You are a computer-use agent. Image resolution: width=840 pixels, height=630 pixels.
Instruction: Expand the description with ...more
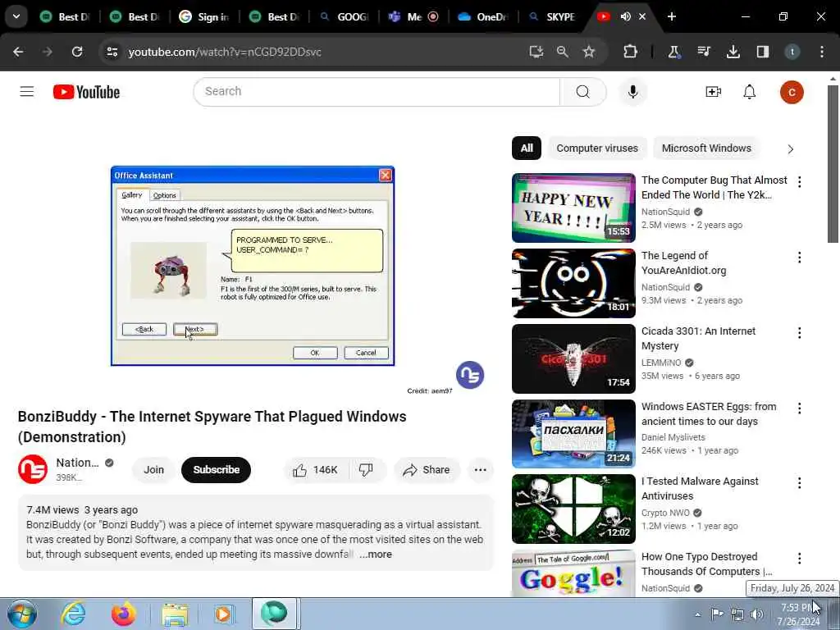376,555
